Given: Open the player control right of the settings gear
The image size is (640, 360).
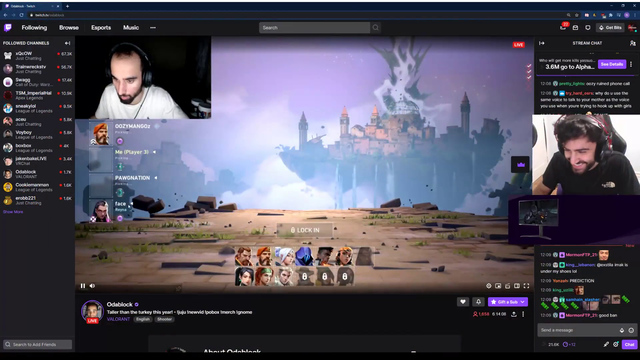Looking at the screenshot, I should [x=498, y=286].
